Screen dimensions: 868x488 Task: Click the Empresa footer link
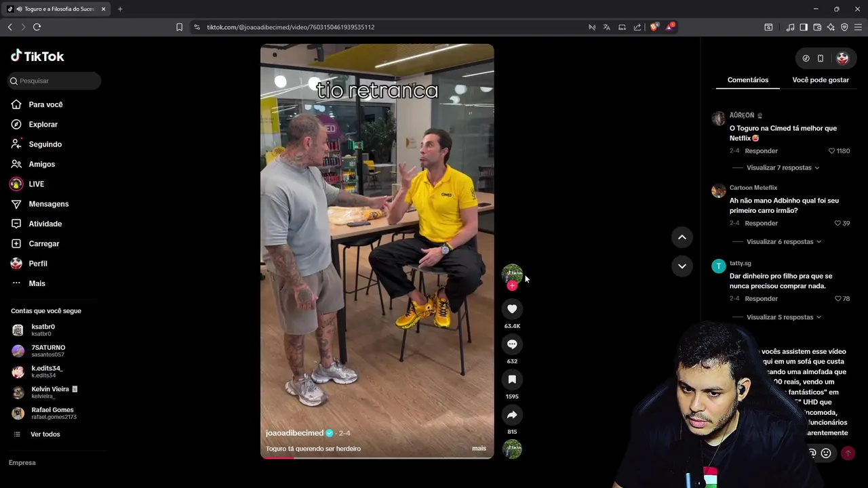tap(22, 462)
